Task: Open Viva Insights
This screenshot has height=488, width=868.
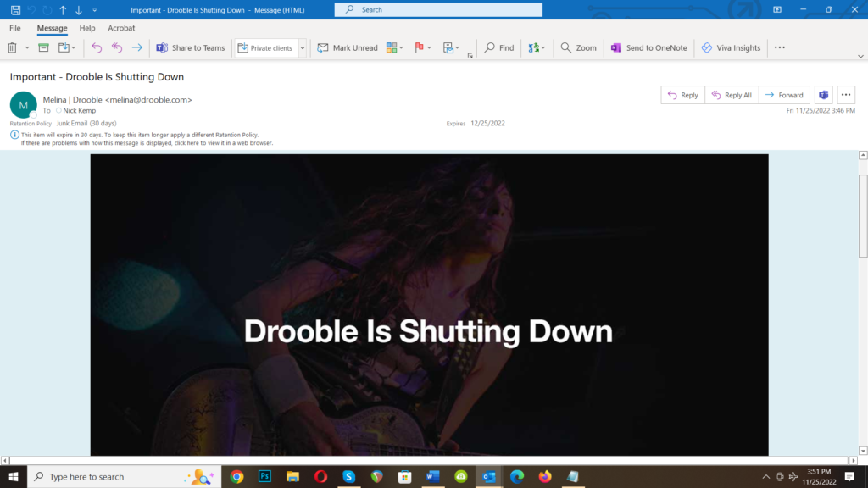Action: 731,47
